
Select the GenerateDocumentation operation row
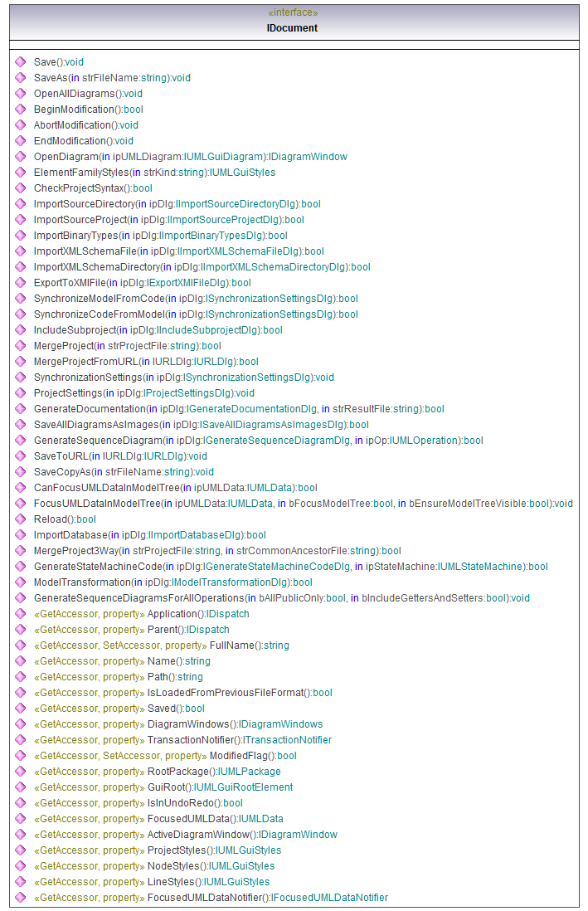tap(239, 409)
